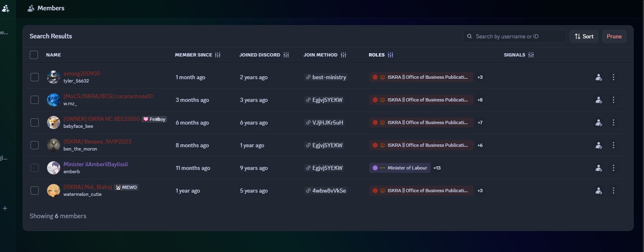Screen dimensions: 644x252
Task: Open more options for cucarachona10 row
Action: pos(613,100)
